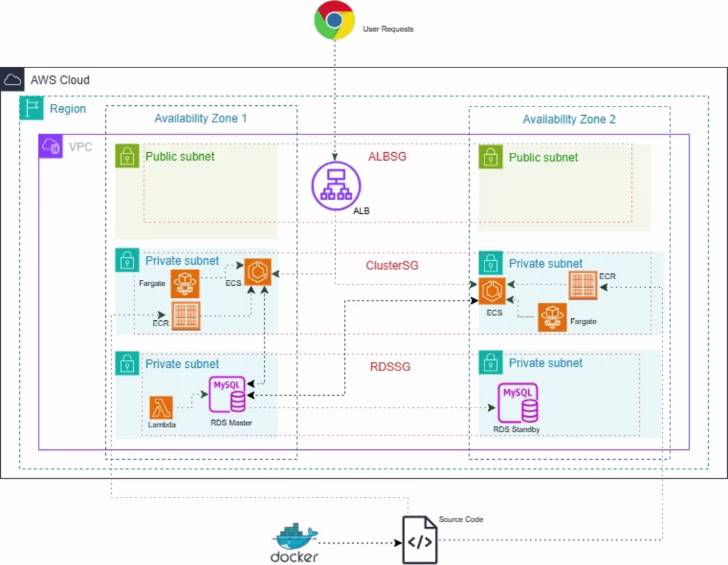
Task: Click the Zone 2 public subnet lock icon
Action: click(x=491, y=157)
